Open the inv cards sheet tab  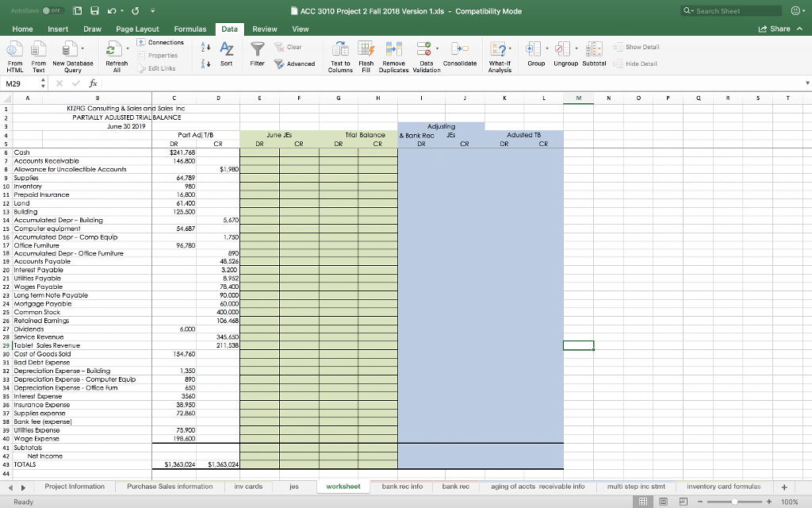[x=248, y=487]
